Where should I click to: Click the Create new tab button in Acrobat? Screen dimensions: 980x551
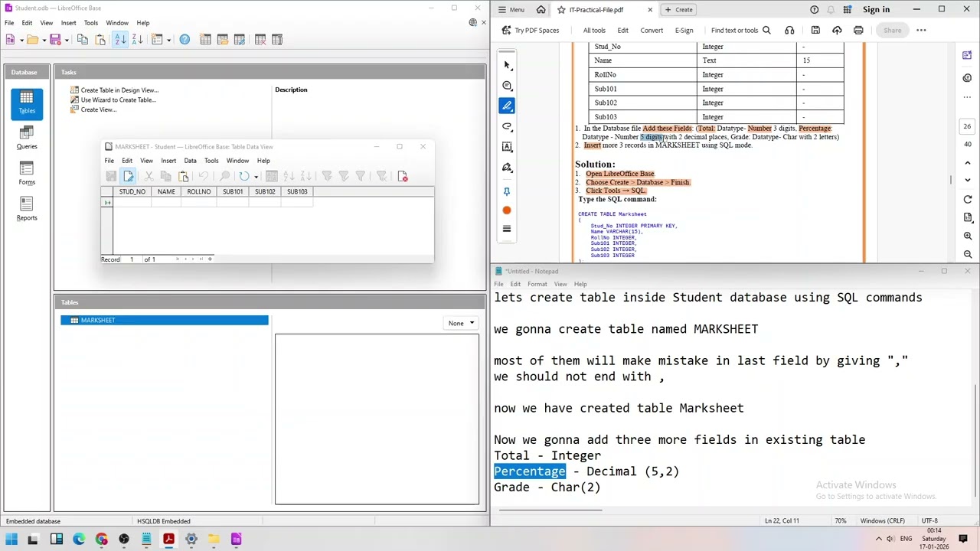[x=678, y=10]
